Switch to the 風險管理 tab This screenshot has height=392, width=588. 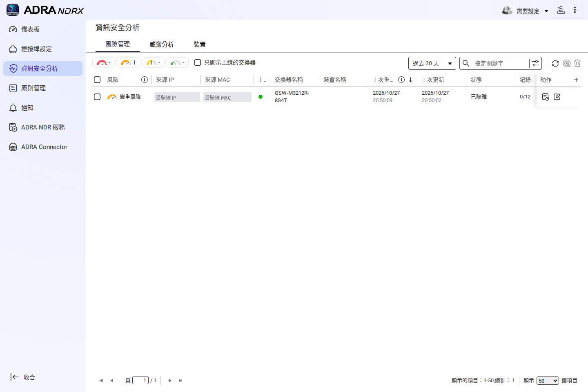[118, 44]
